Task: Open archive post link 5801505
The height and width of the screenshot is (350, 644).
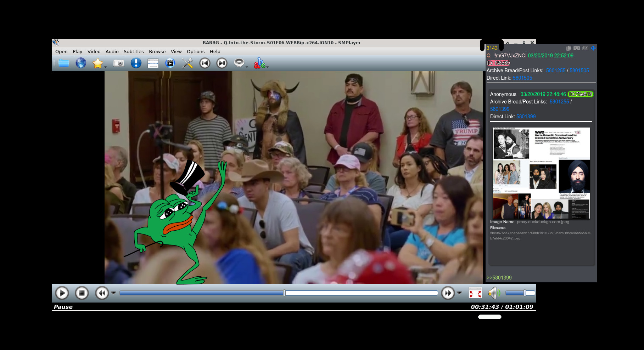Action: point(579,70)
